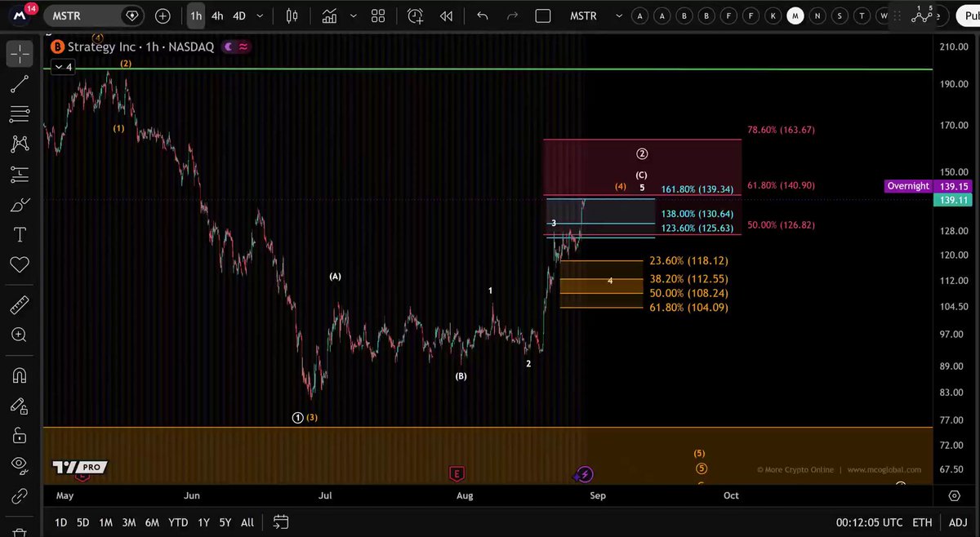Open the indicator templates grid
The image size is (980, 537).
click(x=378, y=16)
